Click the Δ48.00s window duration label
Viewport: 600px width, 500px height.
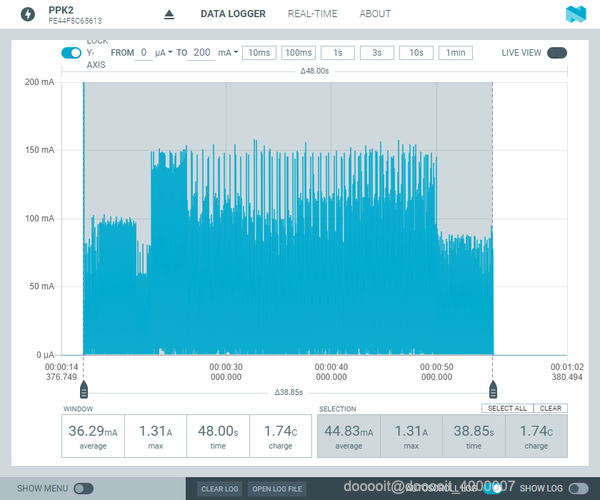(315, 71)
